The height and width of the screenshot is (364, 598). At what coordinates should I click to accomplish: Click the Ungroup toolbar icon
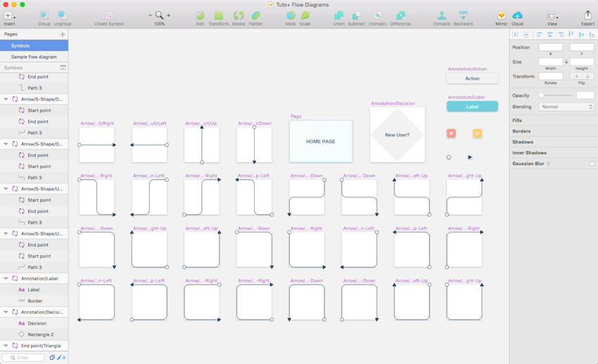[62, 15]
